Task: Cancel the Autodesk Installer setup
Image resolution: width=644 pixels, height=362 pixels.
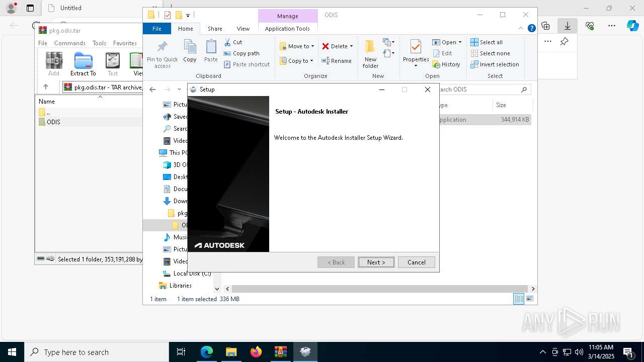Action: (x=417, y=262)
